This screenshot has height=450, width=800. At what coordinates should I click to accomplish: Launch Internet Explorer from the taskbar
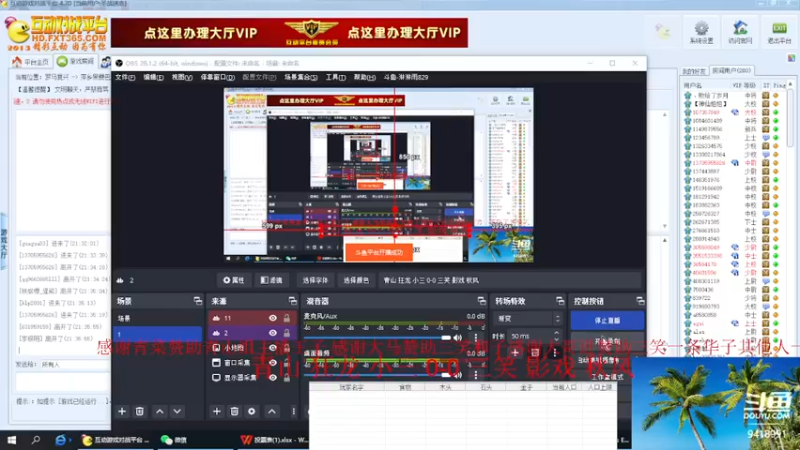61,440
